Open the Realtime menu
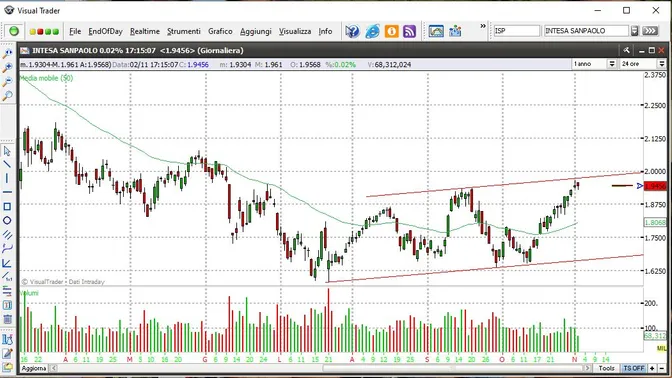This screenshot has height=378, width=672. (145, 31)
